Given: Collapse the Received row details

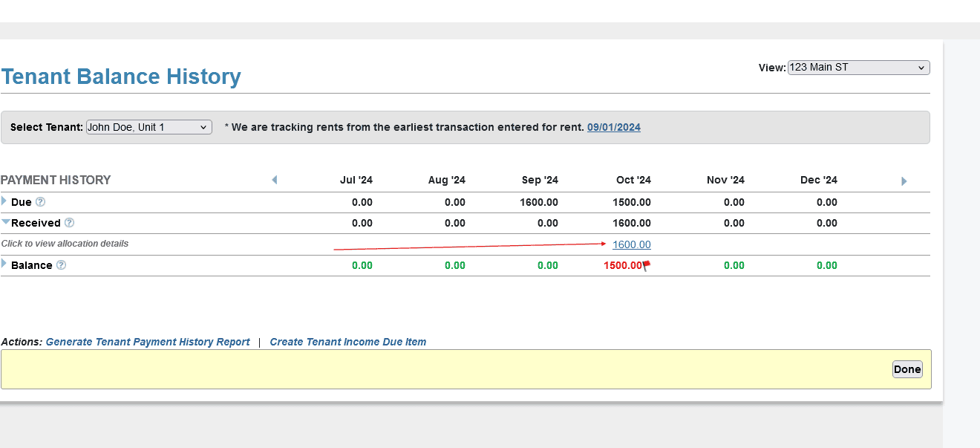Looking at the screenshot, I should pyautogui.click(x=5, y=222).
